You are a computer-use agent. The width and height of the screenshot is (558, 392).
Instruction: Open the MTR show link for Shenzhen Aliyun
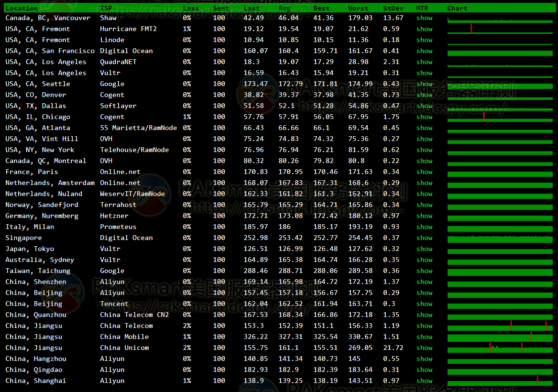coord(424,282)
